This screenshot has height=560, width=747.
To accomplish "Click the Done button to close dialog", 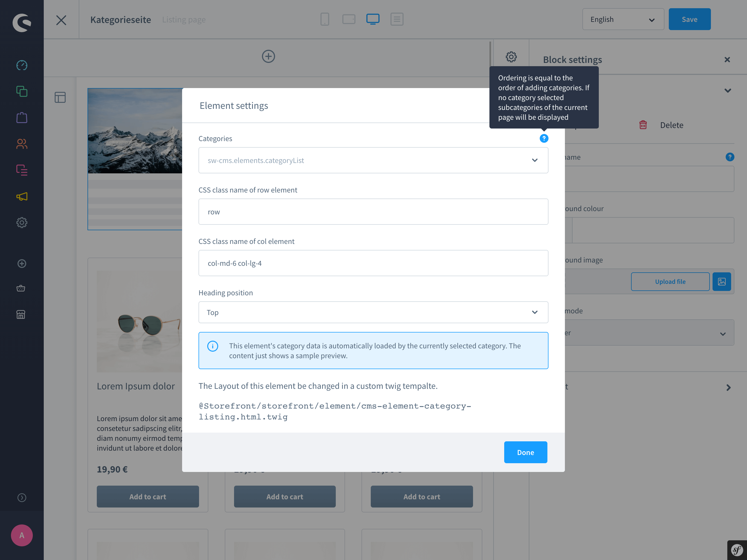I will (525, 452).
